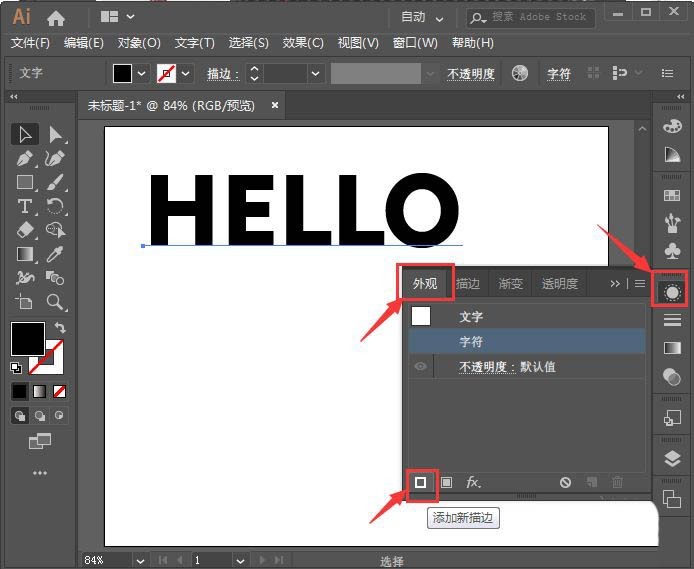Viewport: 694px width, 569px height.
Task: Expand the stroke weight dropdown
Action: (x=315, y=73)
